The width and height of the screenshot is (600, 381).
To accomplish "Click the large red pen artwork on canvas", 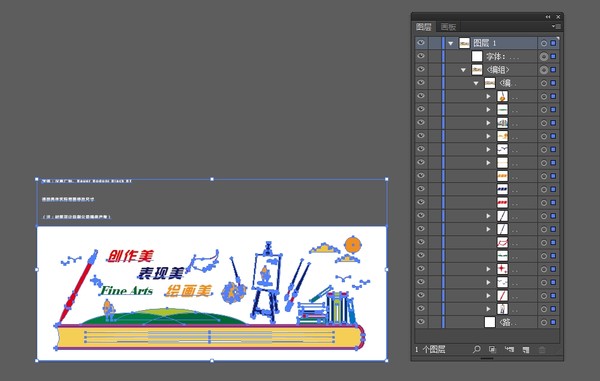I will tap(78, 287).
